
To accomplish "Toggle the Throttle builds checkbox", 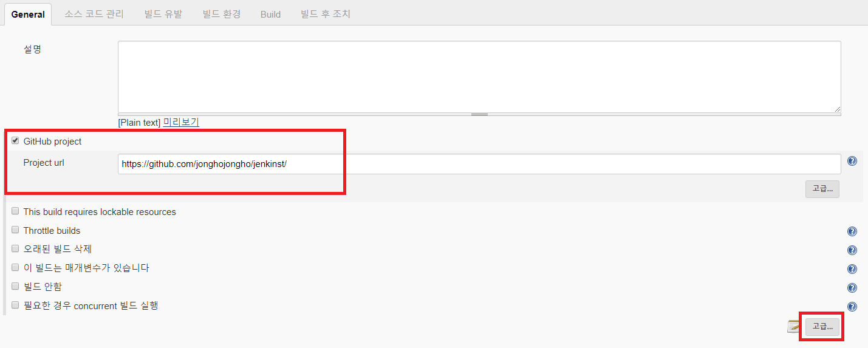I will pos(15,230).
